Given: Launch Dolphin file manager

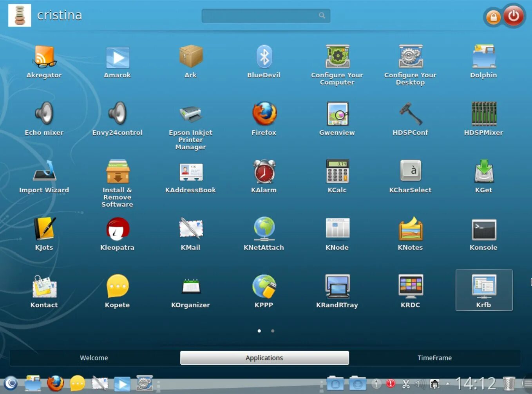Looking at the screenshot, I should point(484,61).
